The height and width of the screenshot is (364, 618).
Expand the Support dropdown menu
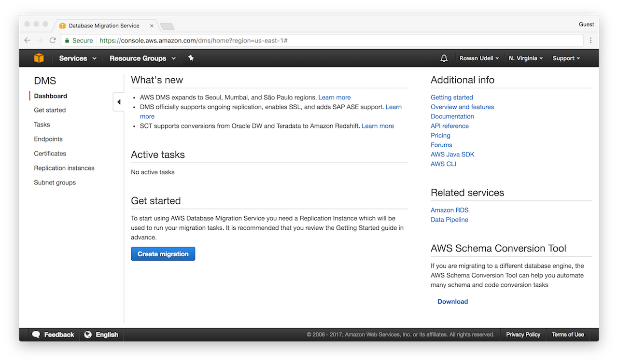pyautogui.click(x=566, y=58)
